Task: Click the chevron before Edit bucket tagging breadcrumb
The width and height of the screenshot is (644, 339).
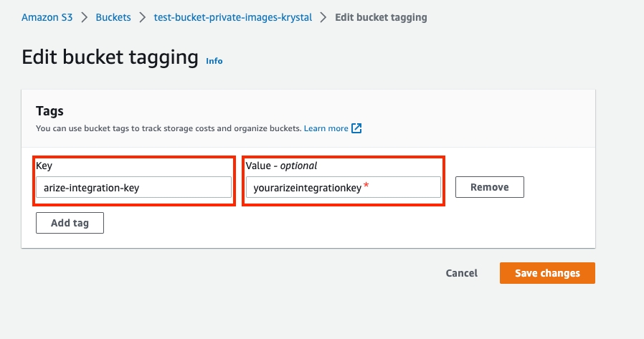Action: coord(323,17)
